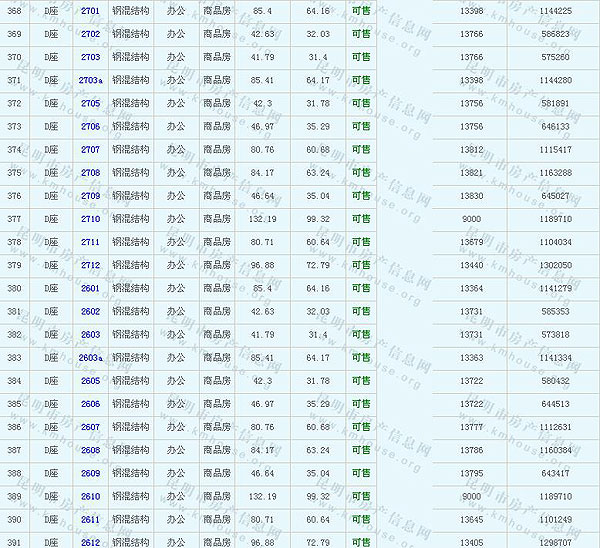Image resolution: width=600 pixels, height=548 pixels.
Task: Click 可售 status in row 377
Action: pos(360,218)
